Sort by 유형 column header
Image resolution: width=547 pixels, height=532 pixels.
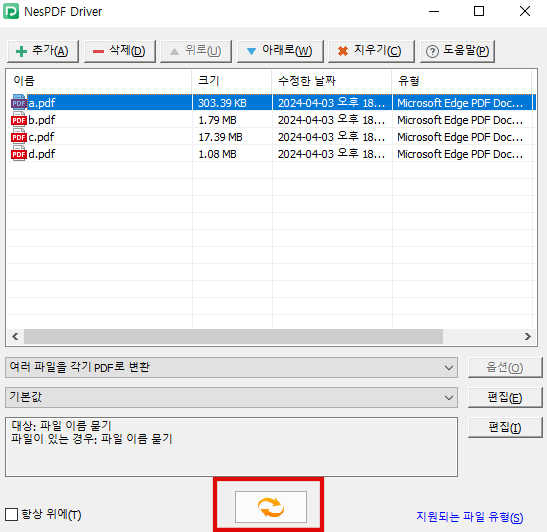click(x=462, y=81)
